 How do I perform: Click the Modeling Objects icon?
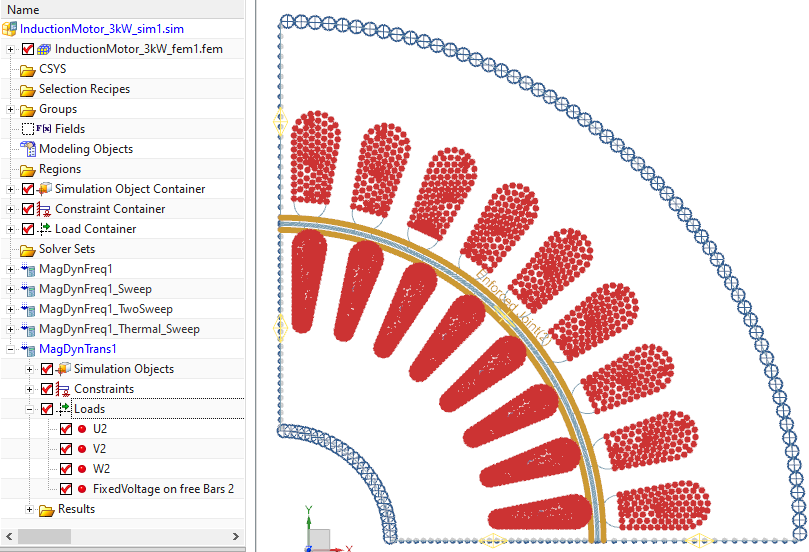coord(27,149)
